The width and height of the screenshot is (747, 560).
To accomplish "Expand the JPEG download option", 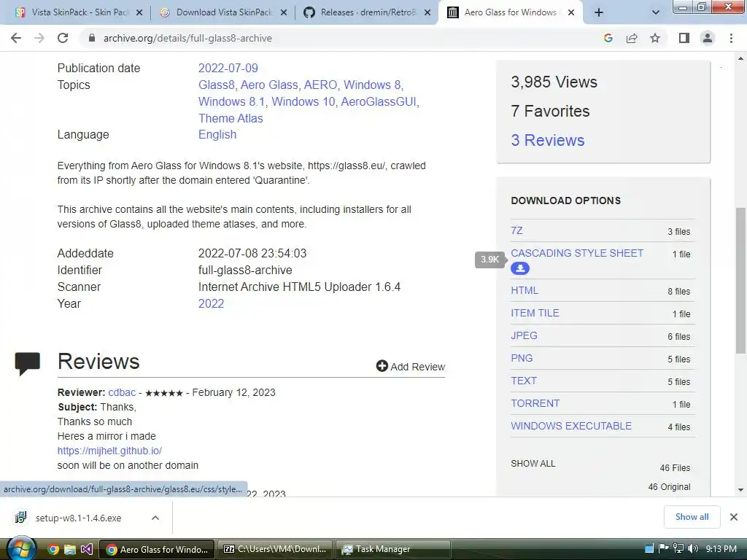I will pos(524,335).
